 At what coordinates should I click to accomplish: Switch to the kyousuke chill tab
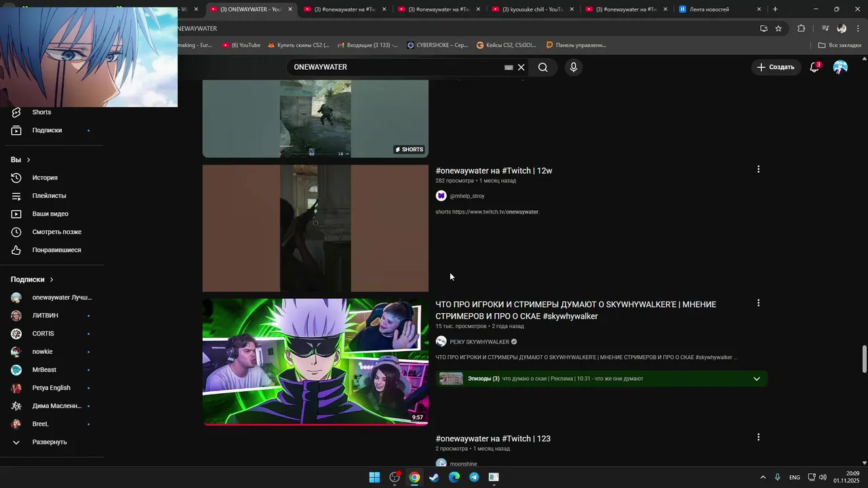pos(533,9)
